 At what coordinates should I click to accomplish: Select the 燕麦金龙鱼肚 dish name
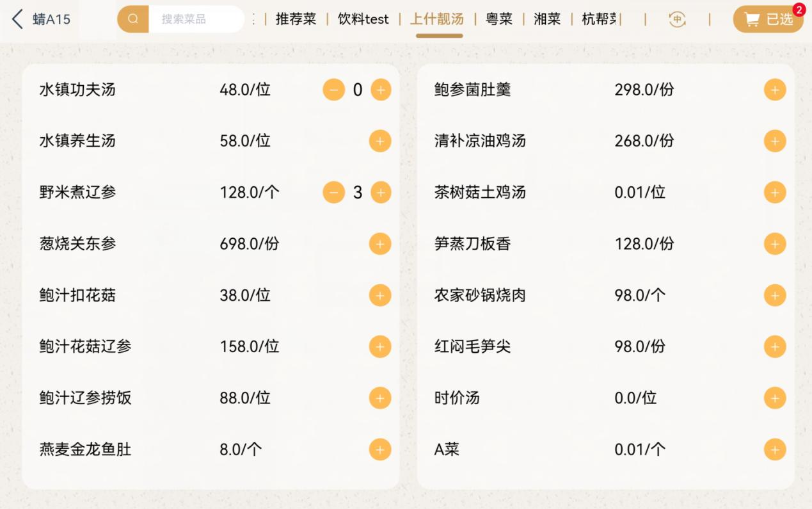85,449
